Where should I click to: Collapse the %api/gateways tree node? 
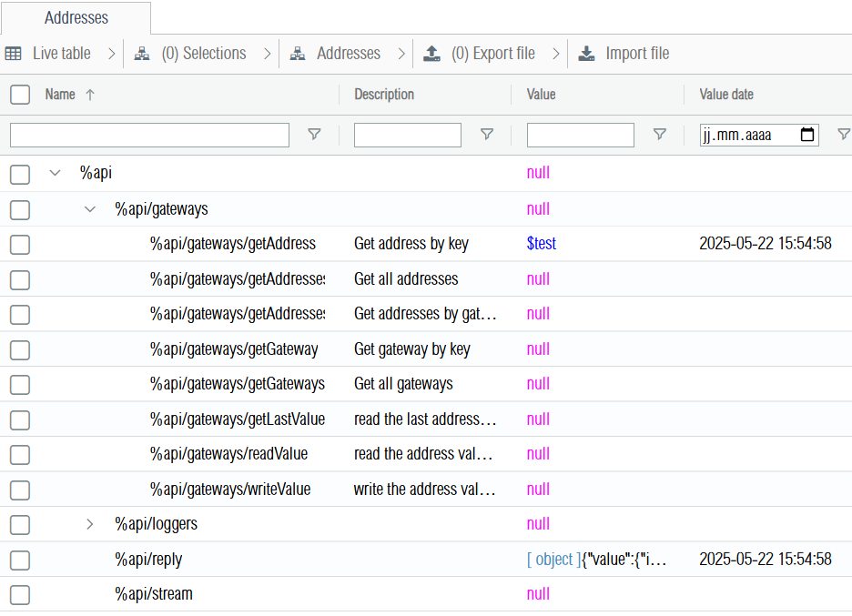tap(89, 209)
